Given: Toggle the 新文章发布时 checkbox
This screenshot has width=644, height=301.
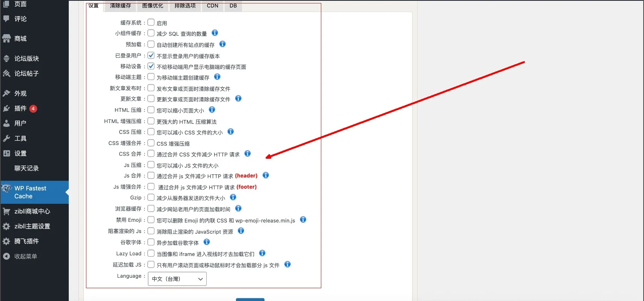Looking at the screenshot, I should [151, 88].
